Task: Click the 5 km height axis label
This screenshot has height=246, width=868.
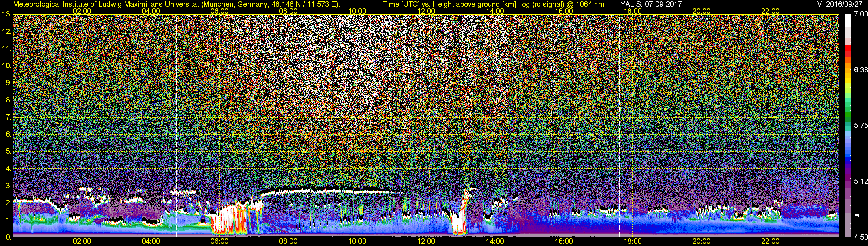Action: tap(8, 152)
